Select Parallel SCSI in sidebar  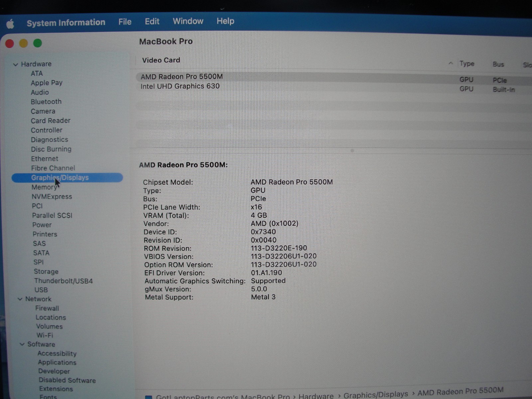(x=52, y=215)
